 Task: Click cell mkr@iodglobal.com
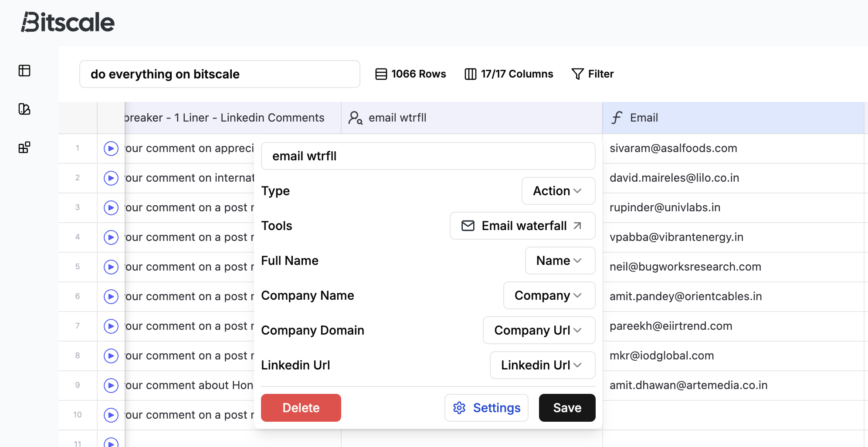coord(733,356)
